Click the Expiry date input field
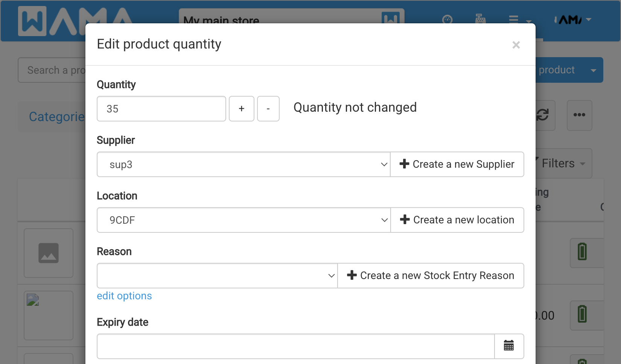621x364 pixels. (296, 346)
